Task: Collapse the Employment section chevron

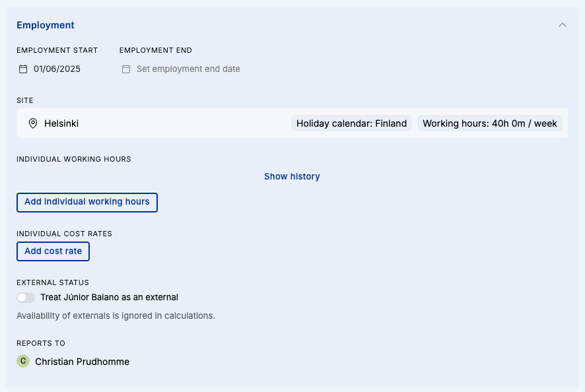Action: (563, 25)
